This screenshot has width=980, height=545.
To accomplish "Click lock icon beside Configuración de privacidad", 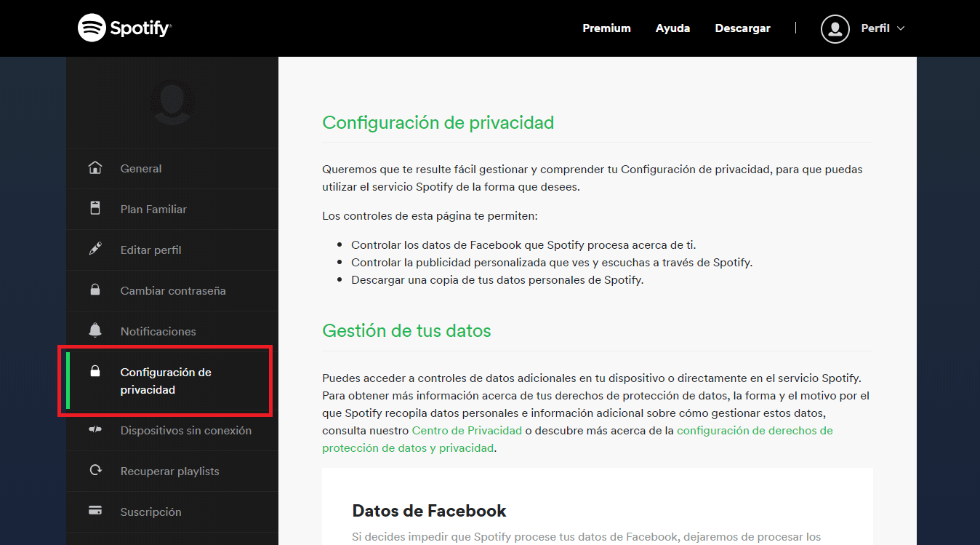I will pos(95,371).
